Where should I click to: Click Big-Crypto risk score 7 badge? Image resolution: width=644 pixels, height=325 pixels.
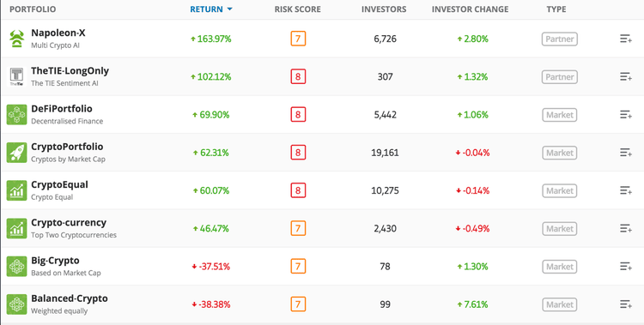click(298, 267)
